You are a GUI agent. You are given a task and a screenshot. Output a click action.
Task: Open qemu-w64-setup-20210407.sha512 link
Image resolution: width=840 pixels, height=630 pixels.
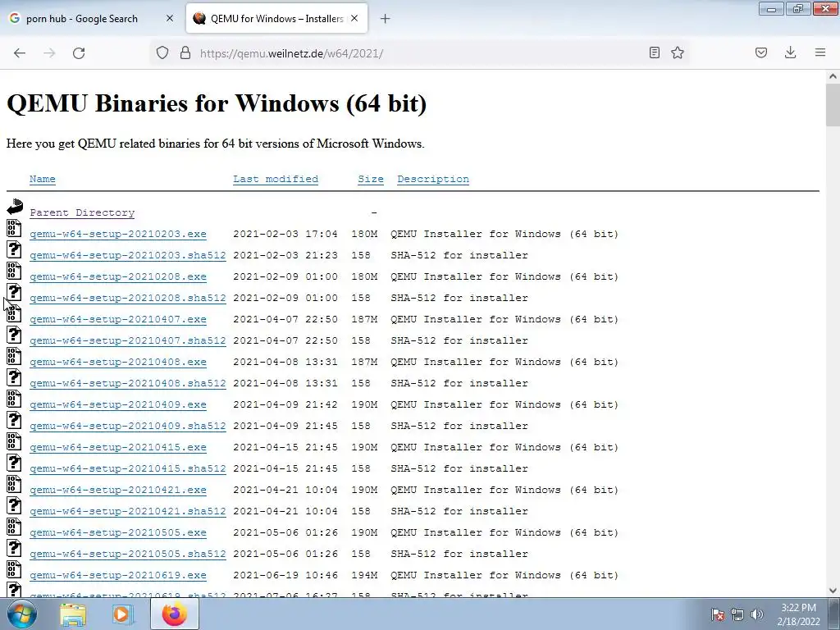[x=127, y=340]
